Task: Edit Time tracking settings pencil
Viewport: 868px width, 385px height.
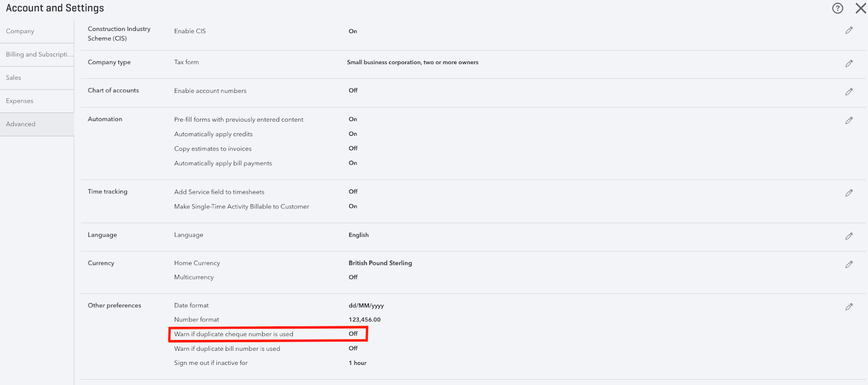Action: (849, 193)
